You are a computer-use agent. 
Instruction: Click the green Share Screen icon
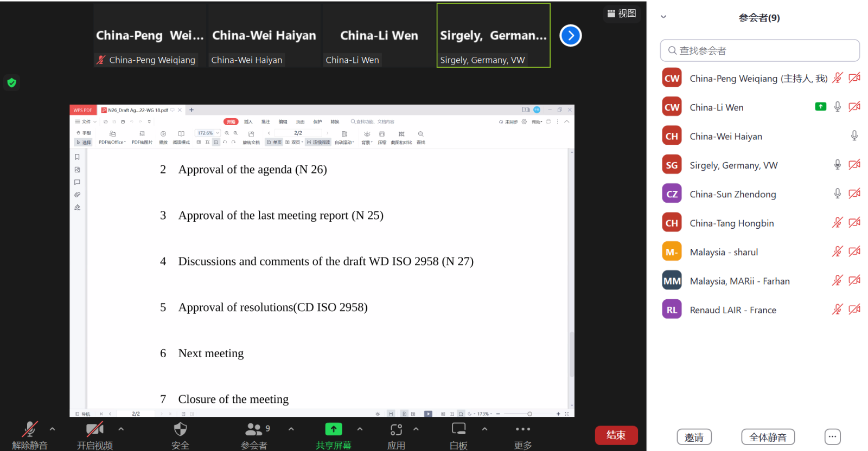333,429
